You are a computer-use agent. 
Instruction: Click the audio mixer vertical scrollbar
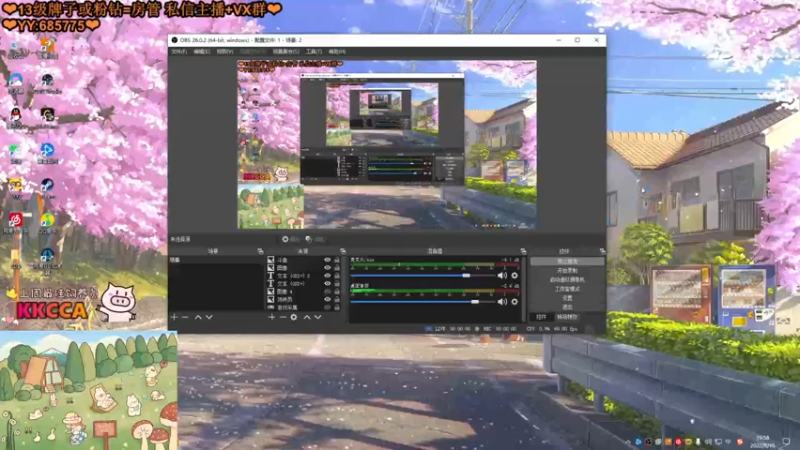click(x=524, y=288)
